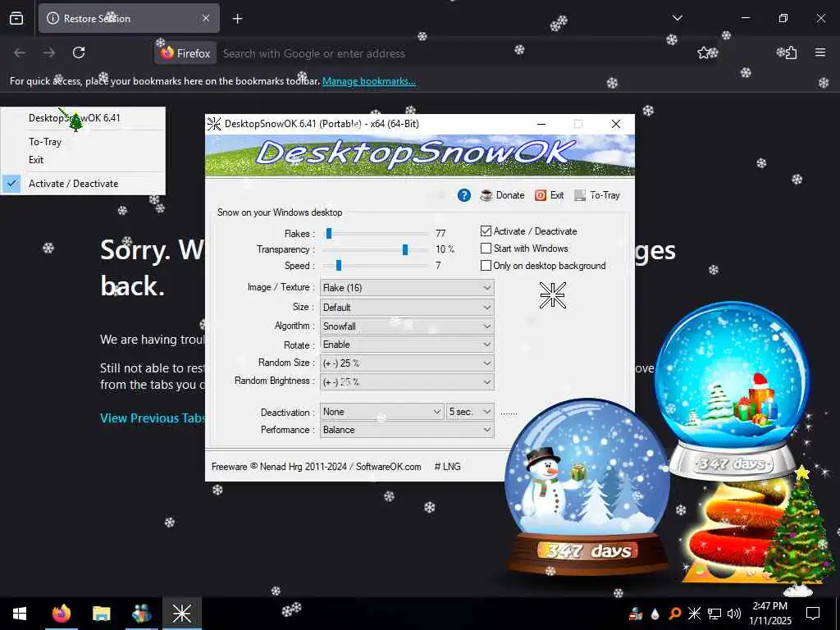Click the Donate coffee cup button
This screenshot has width=840, height=630.
click(503, 195)
